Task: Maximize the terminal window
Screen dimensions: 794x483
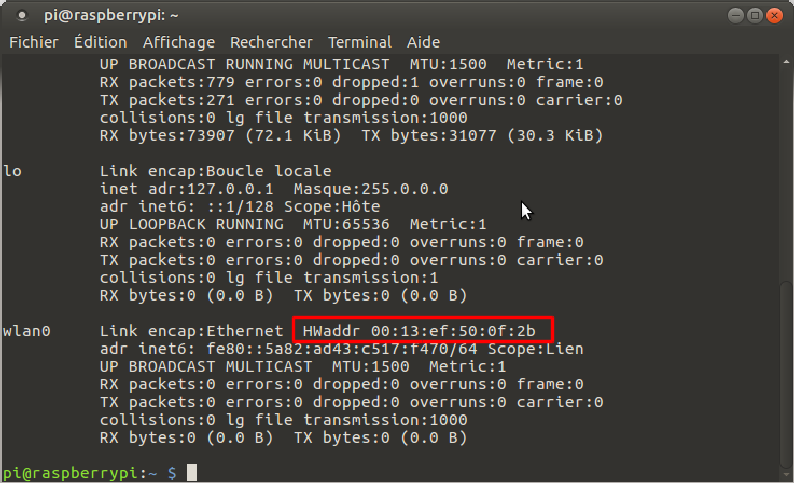Action: click(x=754, y=15)
